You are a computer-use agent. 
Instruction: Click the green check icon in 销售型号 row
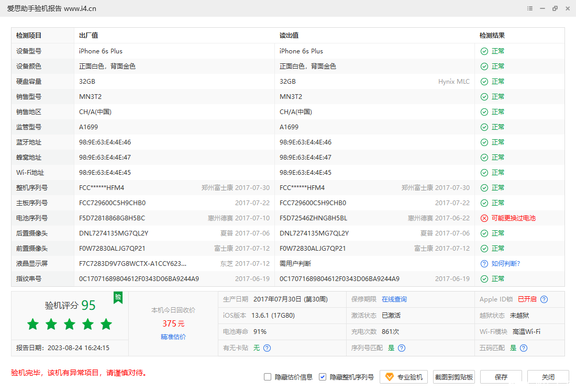click(484, 97)
